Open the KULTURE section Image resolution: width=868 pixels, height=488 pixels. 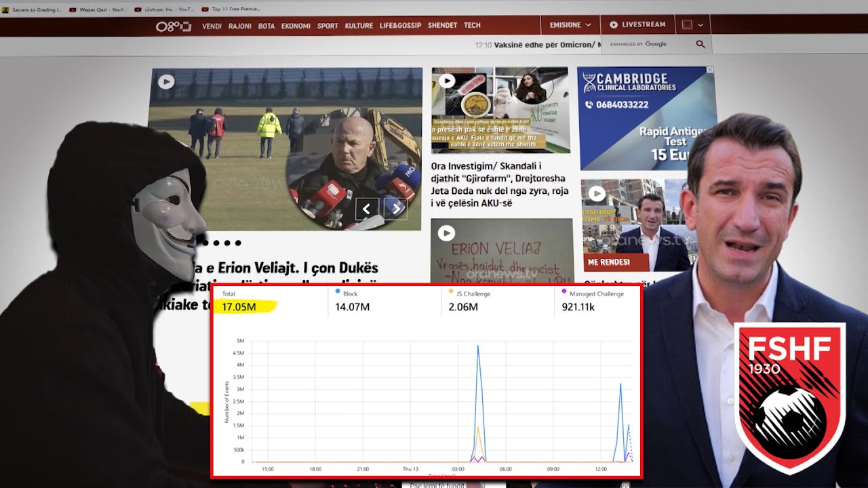click(x=359, y=26)
